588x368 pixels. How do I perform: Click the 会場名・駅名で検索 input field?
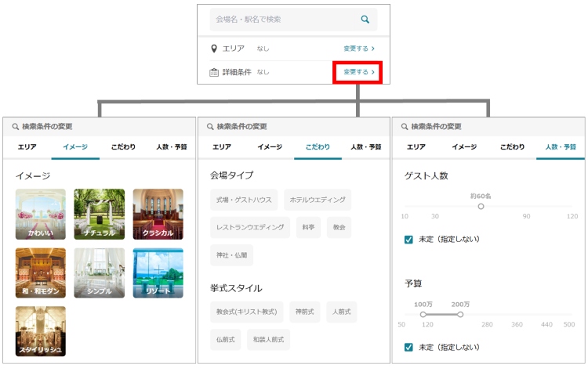coord(282,20)
